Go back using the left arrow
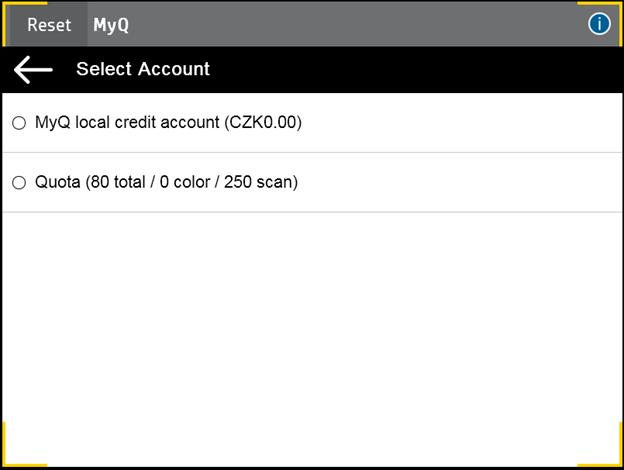The width and height of the screenshot is (624, 470). [x=33, y=70]
